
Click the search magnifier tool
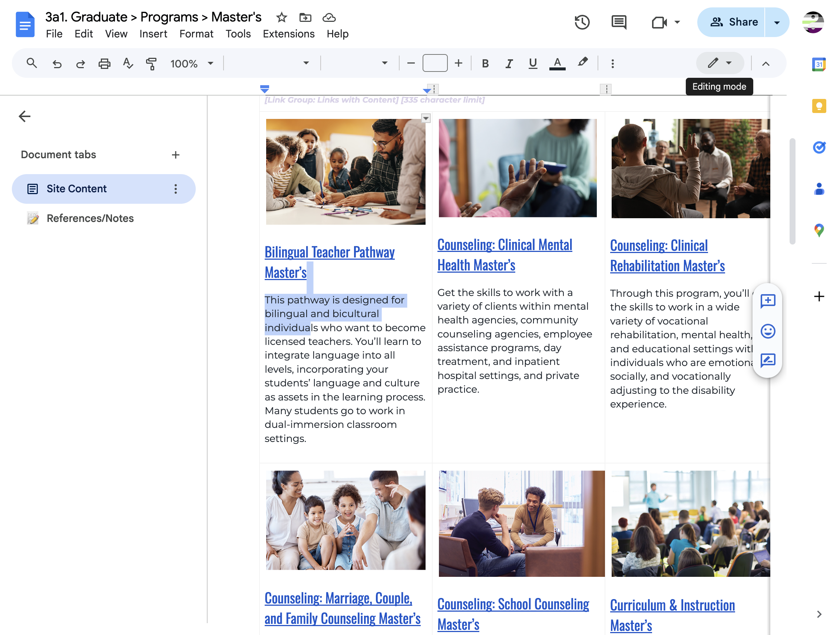pos(32,63)
